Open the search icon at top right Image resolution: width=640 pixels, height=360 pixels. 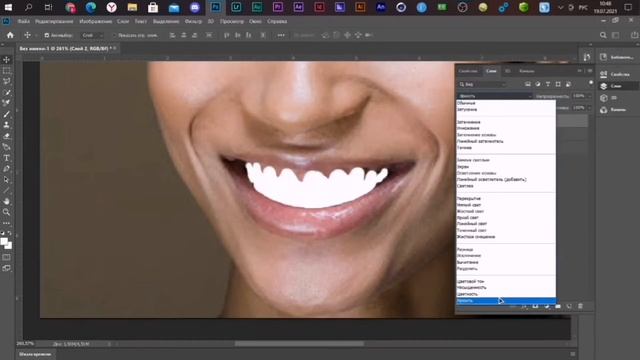[603, 36]
